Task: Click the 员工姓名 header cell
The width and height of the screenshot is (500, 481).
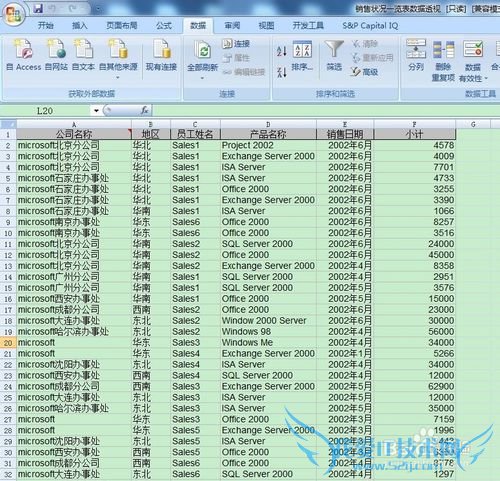Action: (x=195, y=134)
